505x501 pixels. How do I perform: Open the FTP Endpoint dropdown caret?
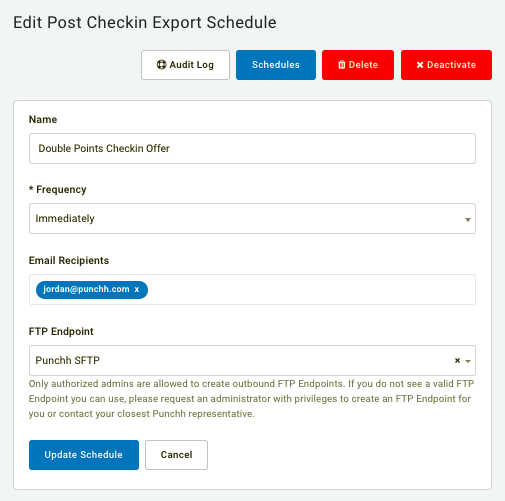[x=468, y=361]
